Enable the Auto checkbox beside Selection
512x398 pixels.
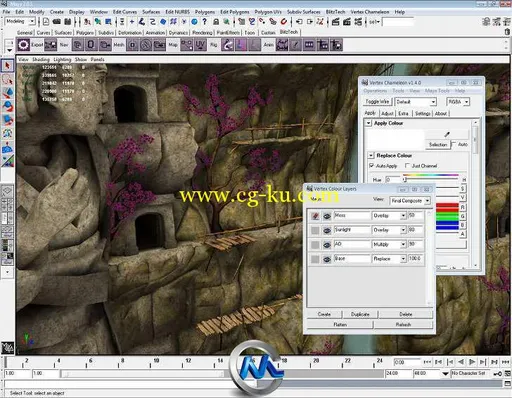click(454, 144)
